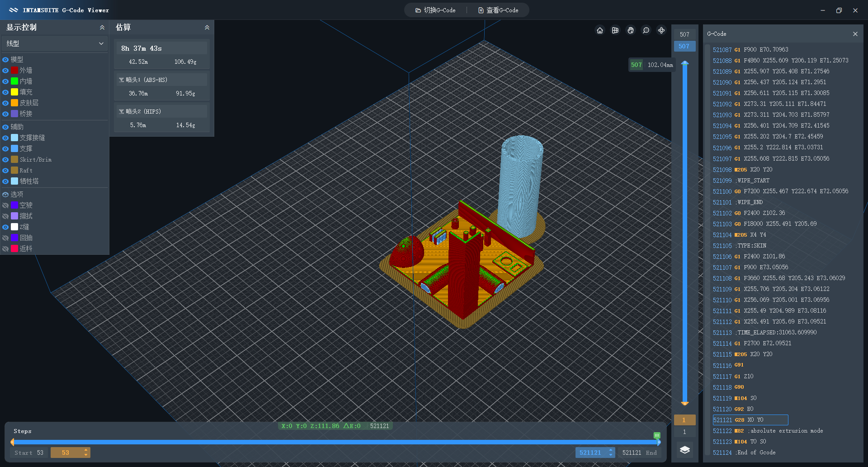Viewport: 868px width, 467px height.
Task: Toggle visibility of Skirt/Brim
Action: (x=5, y=160)
